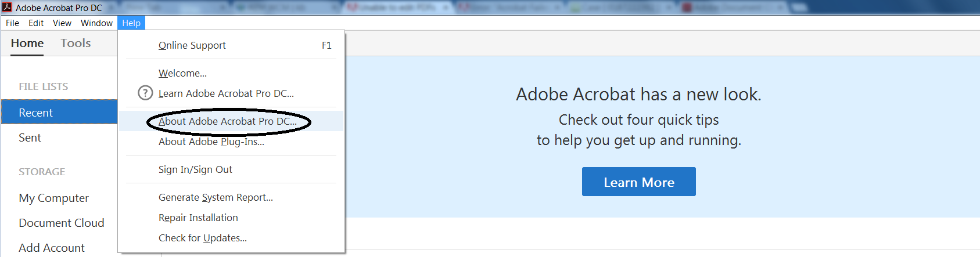This screenshot has height=257, width=980.
Task: Close the open Help menu
Action: [x=131, y=23]
